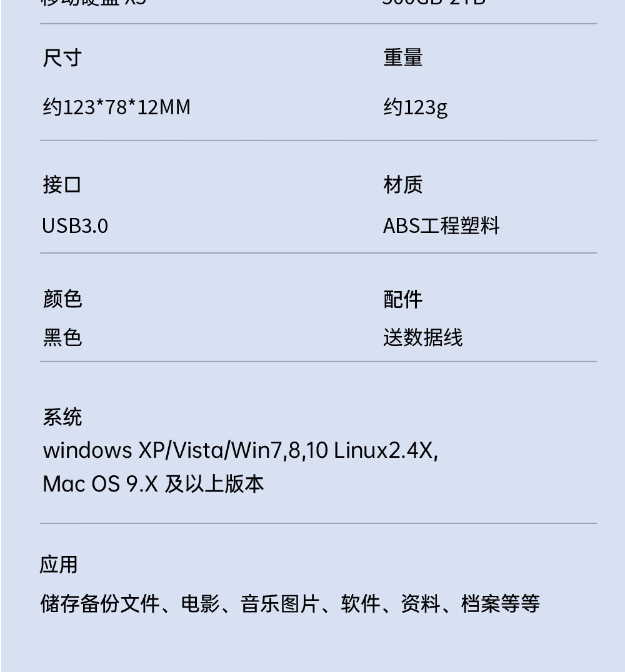Select the 送数据线 accessory text
Viewport: 625px width, 672px height.
coord(423,337)
